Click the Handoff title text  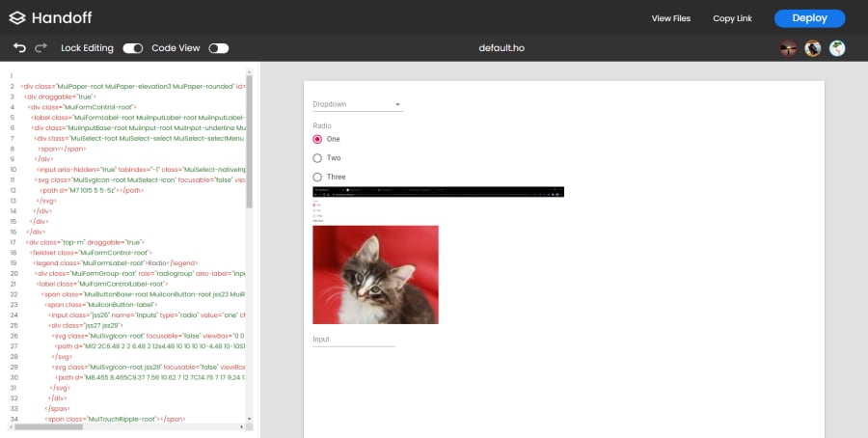coord(62,17)
